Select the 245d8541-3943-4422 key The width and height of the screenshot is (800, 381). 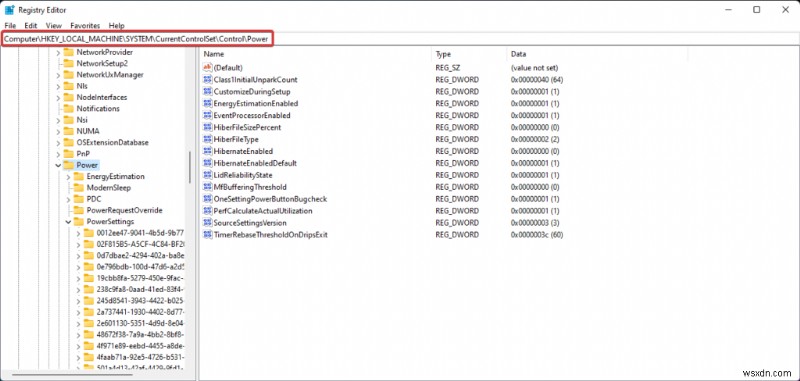[x=140, y=301]
